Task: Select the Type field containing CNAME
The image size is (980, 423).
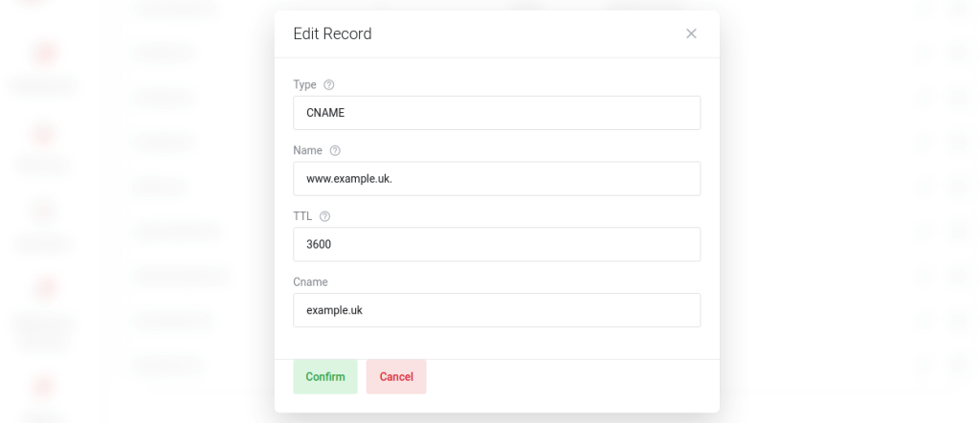Action: 497,113
